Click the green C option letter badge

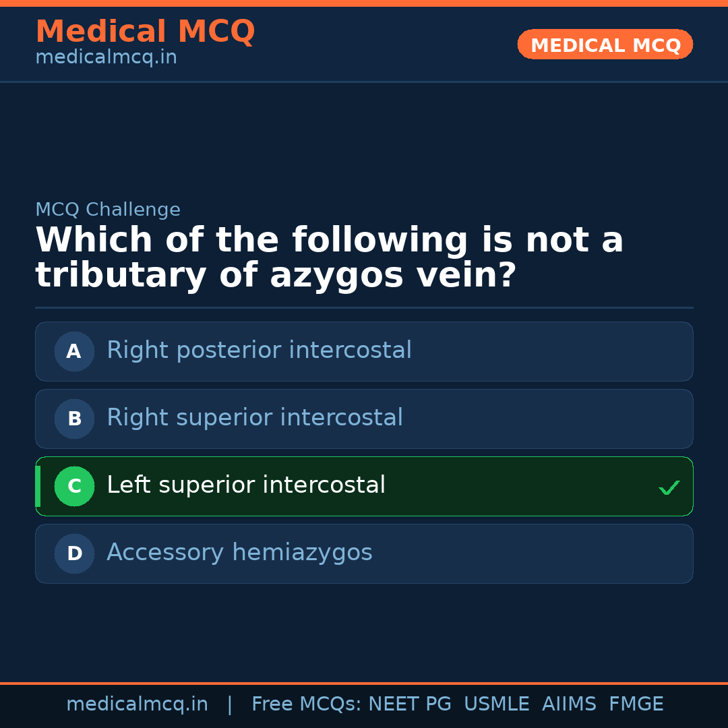click(x=74, y=486)
